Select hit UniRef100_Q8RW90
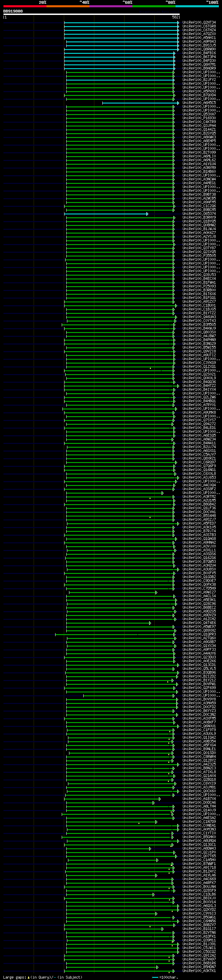 coord(199,49)
